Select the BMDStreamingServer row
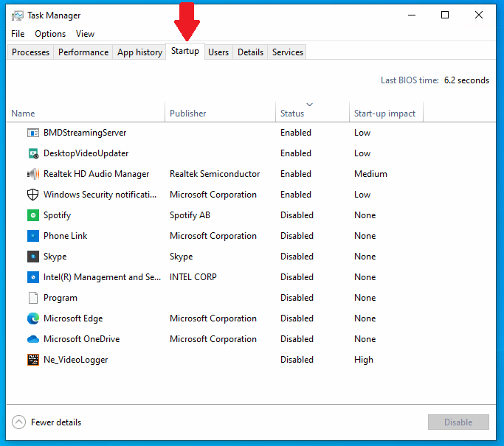This screenshot has width=504, height=446. click(x=85, y=133)
